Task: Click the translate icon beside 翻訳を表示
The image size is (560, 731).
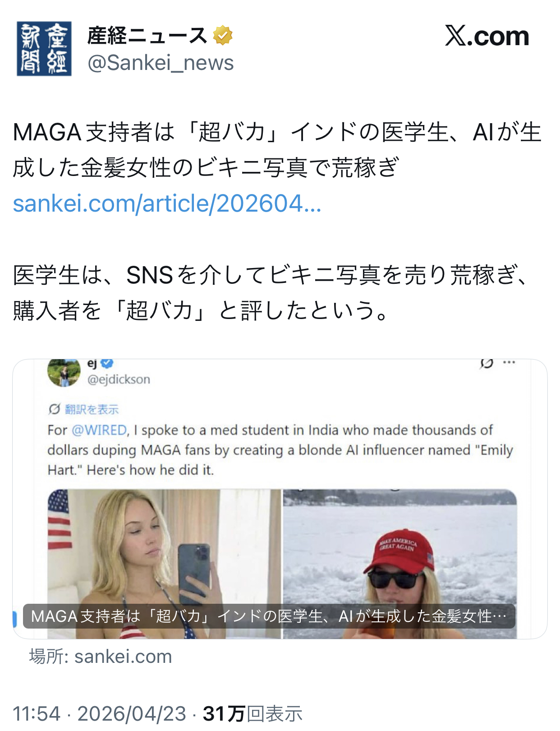Action: coord(54,409)
